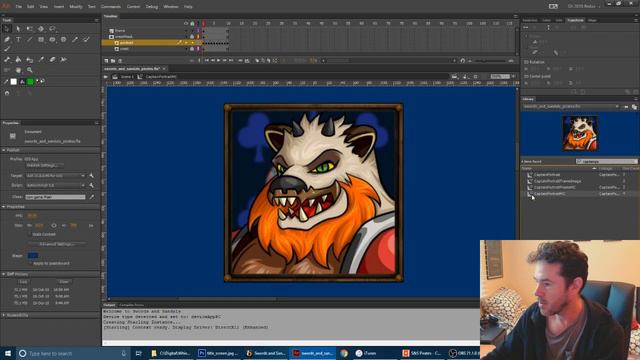Toggle visibility of all layers via eye header
Viewport: 640px width, 360px height.
[186, 24]
